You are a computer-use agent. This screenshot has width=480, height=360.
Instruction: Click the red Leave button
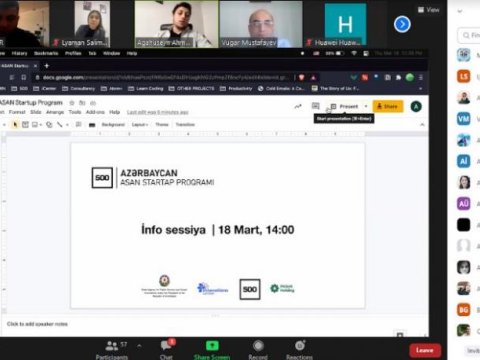(x=425, y=350)
